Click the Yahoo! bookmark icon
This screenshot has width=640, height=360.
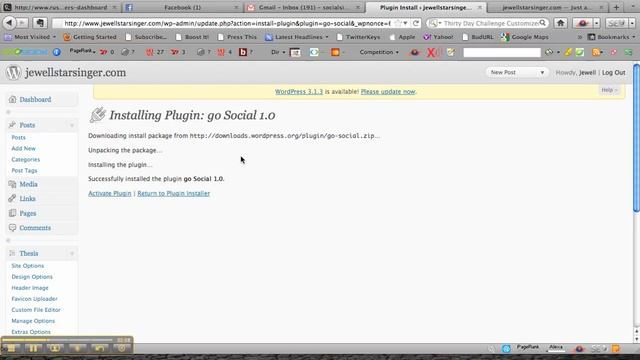(x=427, y=37)
